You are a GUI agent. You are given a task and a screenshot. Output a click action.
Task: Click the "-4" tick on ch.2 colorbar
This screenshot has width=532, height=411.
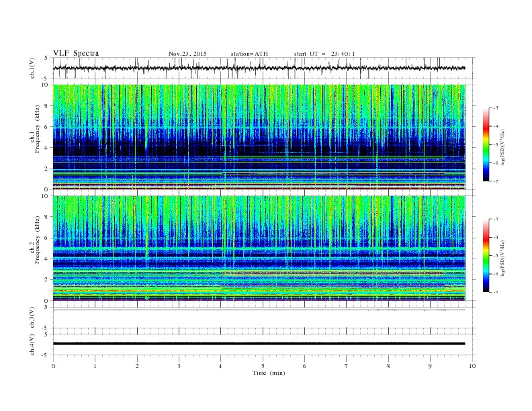[495, 237]
